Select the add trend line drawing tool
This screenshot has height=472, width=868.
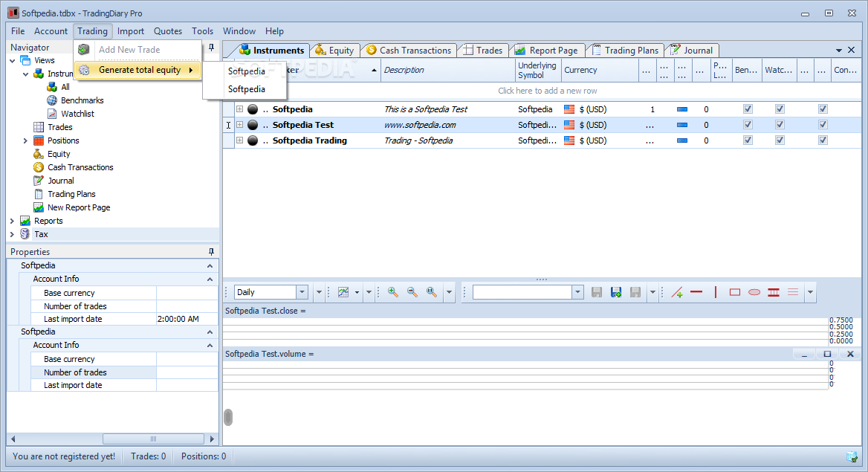677,292
